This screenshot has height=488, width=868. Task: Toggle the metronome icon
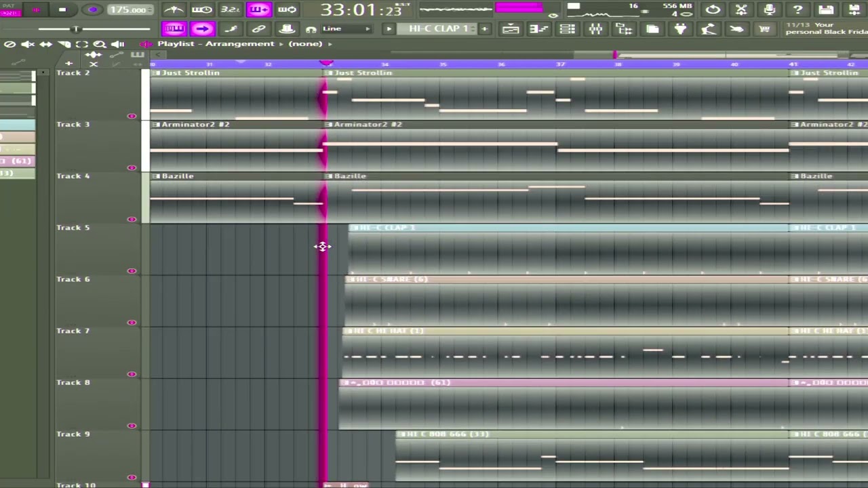click(x=174, y=9)
